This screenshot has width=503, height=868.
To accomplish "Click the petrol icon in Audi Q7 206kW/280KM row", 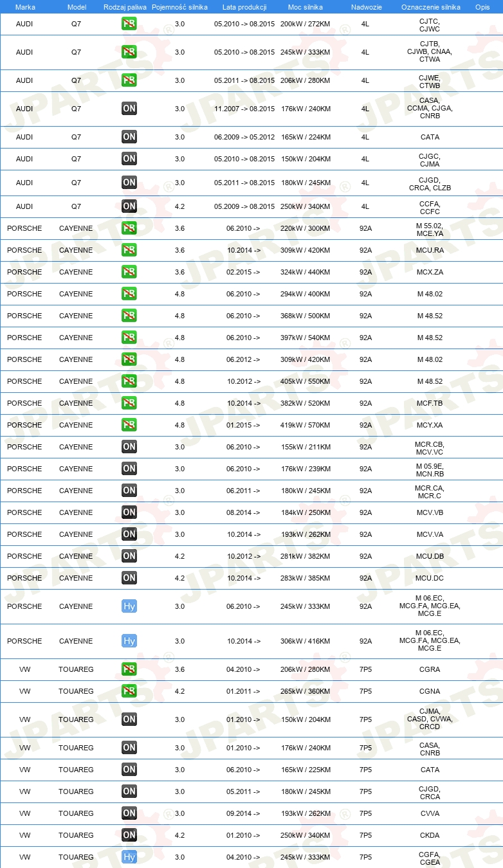I will click(x=129, y=80).
